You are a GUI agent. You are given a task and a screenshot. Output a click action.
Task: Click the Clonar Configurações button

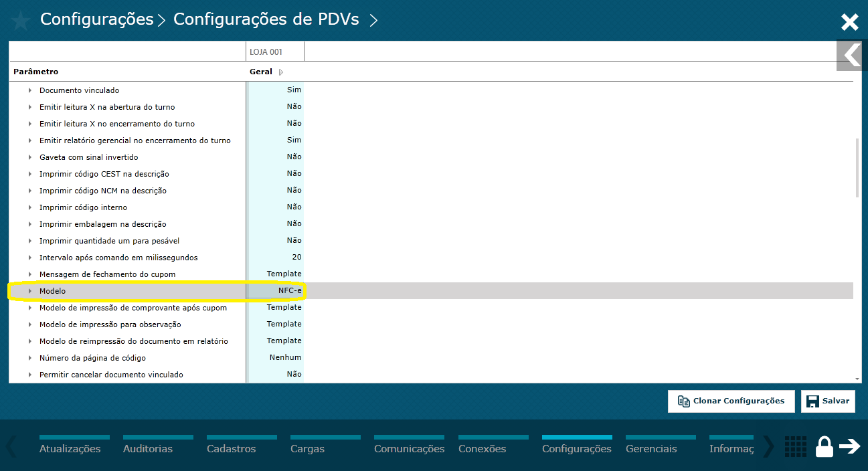coord(731,401)
